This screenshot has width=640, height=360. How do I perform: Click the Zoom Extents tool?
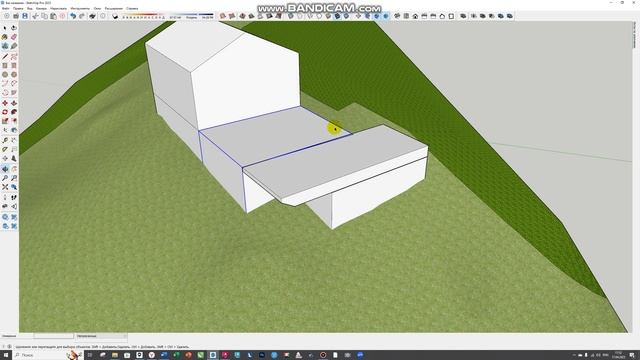(x=5, y=187)
